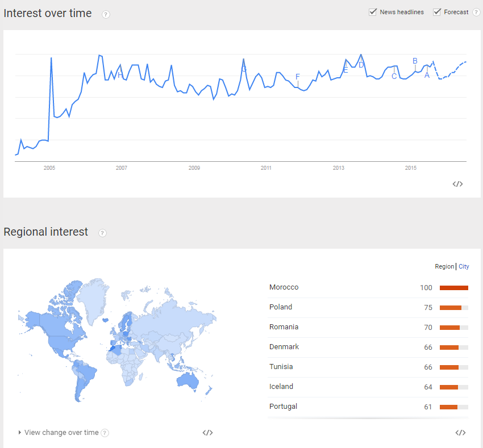Click the 2007 label on the time axis
Image resolution: width=483 pixels, height=448 pixels.
click(x=122, y=168)
